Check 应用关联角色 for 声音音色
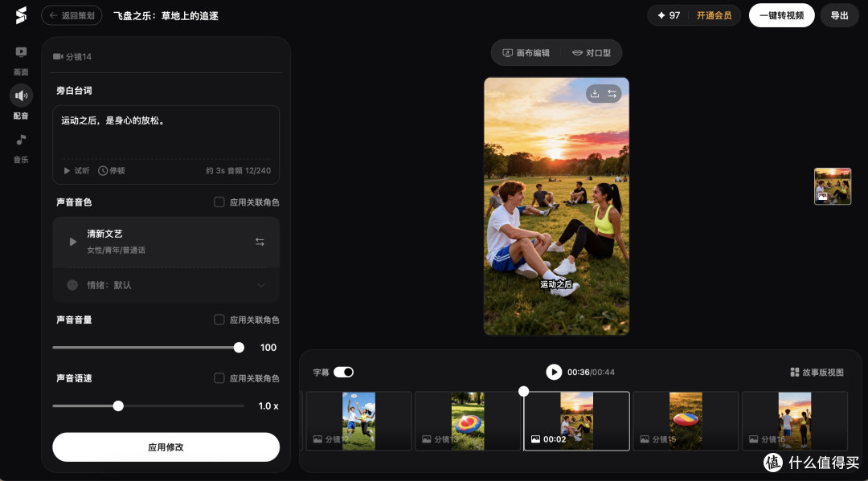Screen dimensions: 868x481 pos(219,202)
